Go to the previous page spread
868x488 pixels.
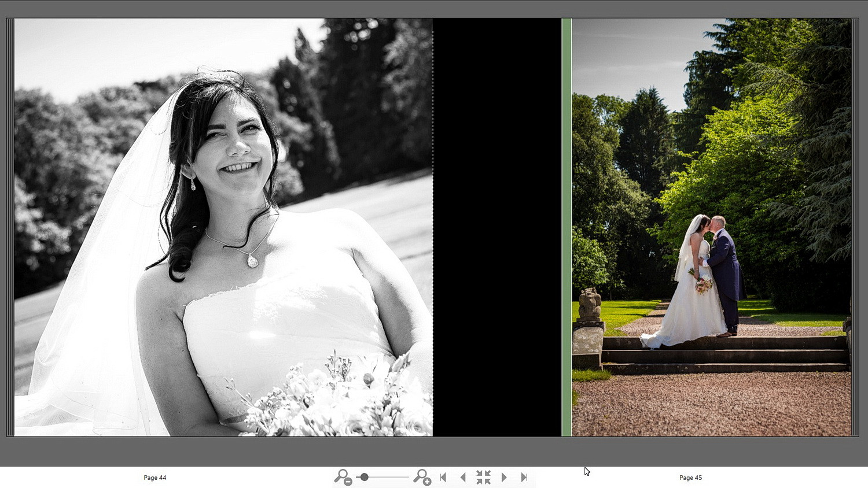(463, 478)
